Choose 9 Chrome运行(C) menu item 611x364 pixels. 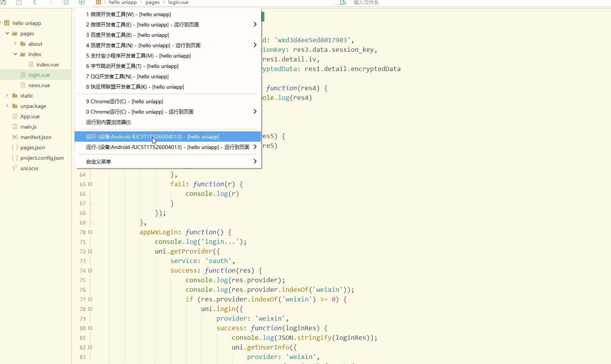(168, 101)
